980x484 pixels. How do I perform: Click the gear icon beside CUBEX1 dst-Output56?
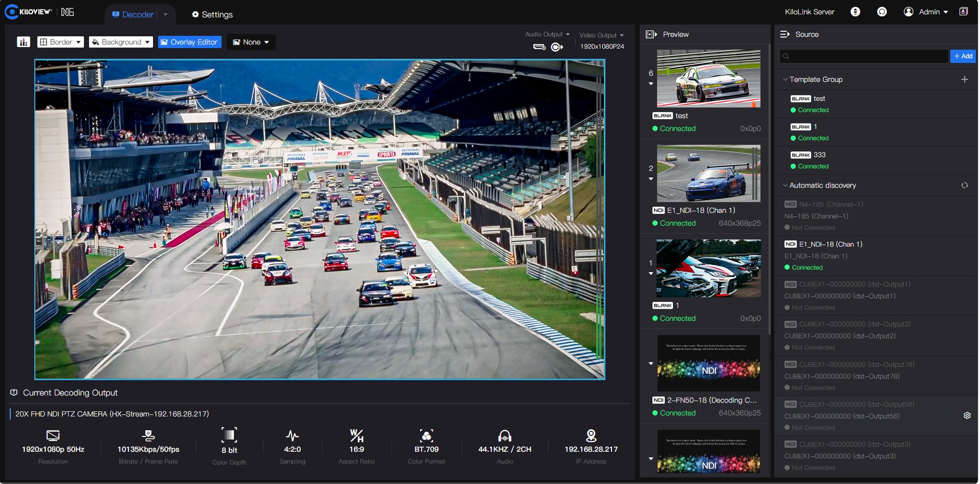967,415
